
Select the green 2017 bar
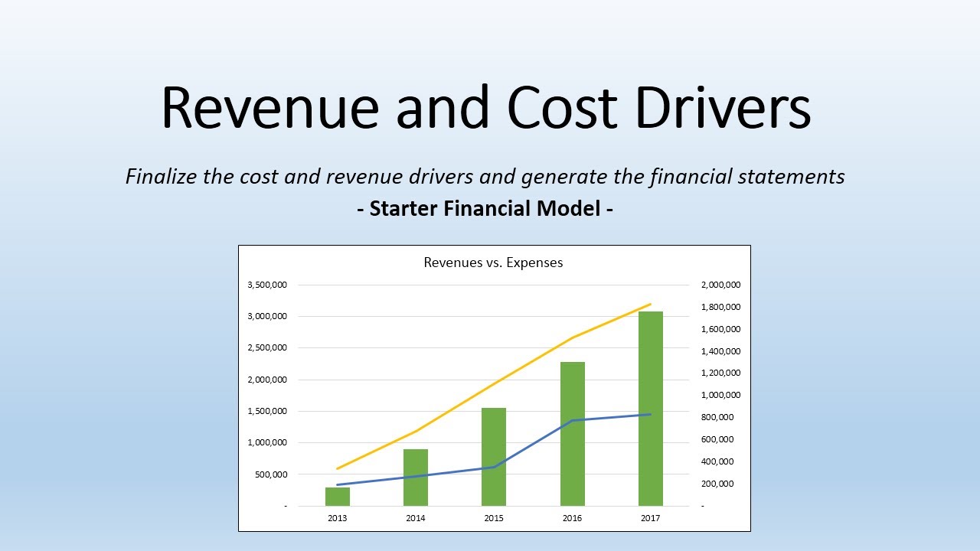click(651, 409)
